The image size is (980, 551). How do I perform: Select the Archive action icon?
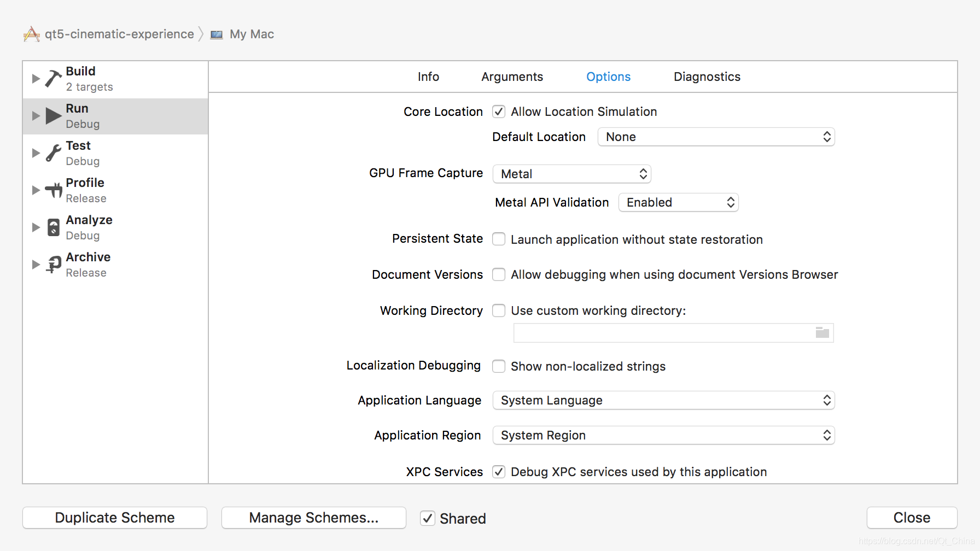[x=53, y=265]
